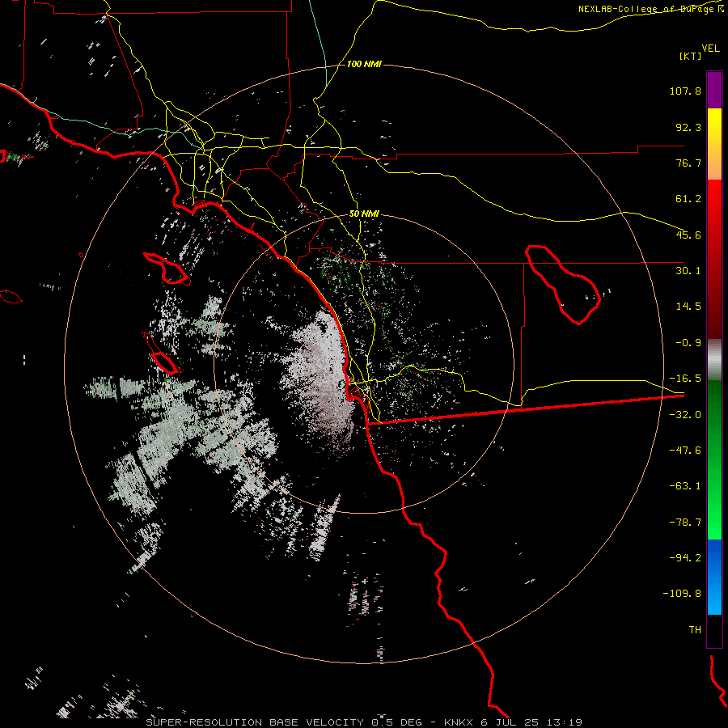Pick the purple segment of the velocity color bar
This screenshot has width=728, height=728.
pos(714,90)
